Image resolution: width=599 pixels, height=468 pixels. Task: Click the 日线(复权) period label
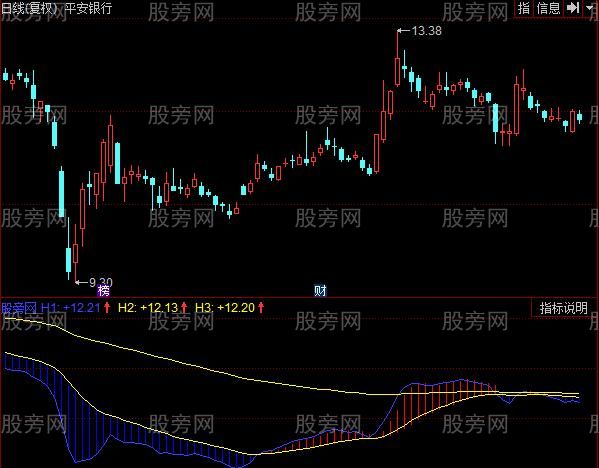28,8
